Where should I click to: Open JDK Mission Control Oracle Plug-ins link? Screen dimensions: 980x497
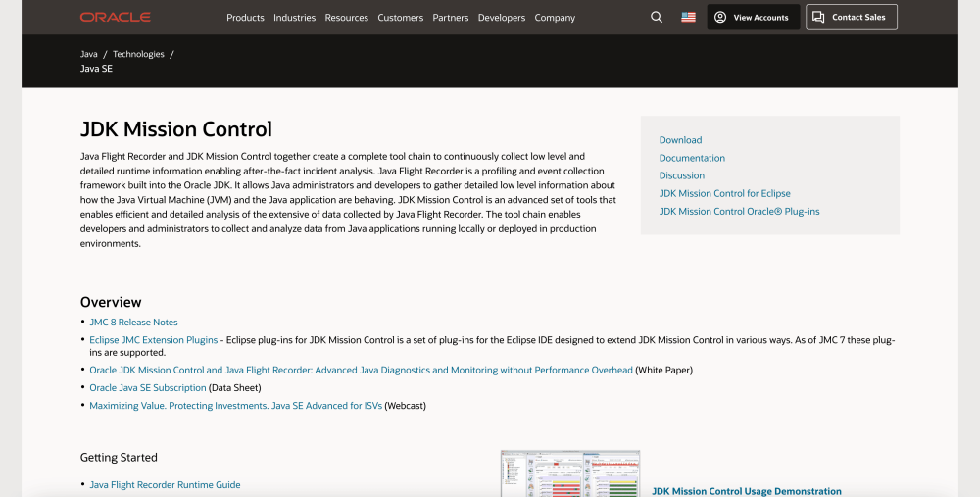pos(739,212)
